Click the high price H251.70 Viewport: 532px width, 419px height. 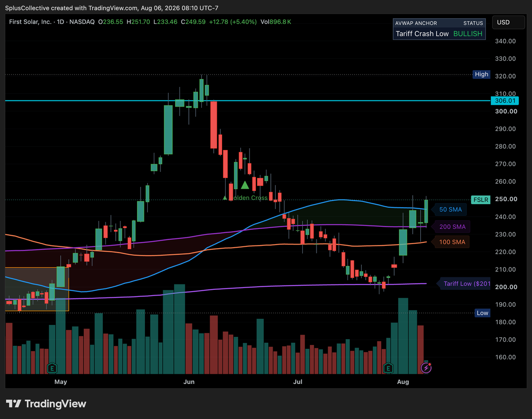click(x=138, y=21)
